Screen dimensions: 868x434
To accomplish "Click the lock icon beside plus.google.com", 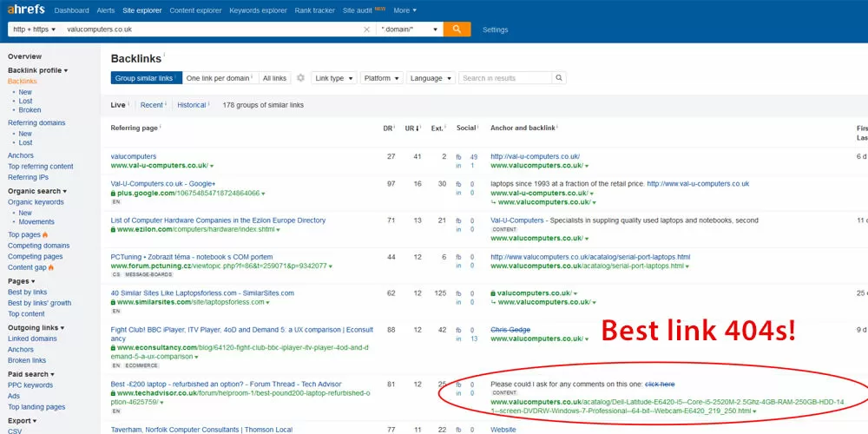I will tap(114, 193).
